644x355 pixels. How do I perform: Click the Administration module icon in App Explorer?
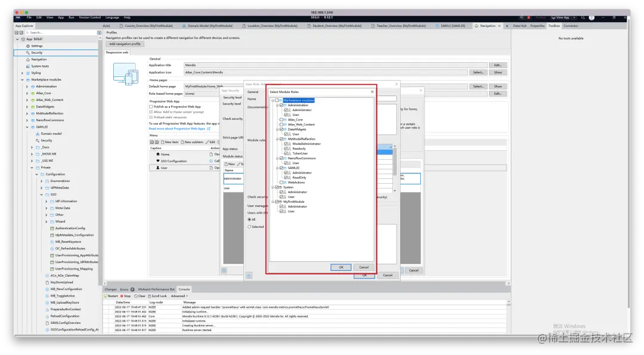click(x=33, y=87)
